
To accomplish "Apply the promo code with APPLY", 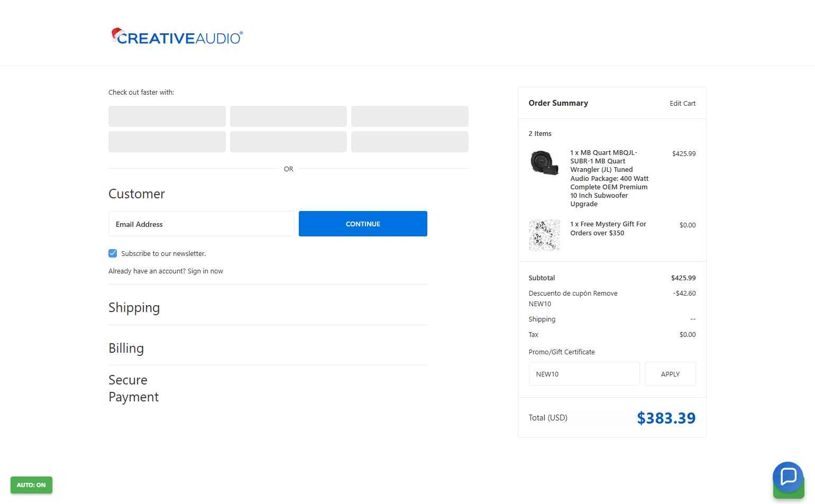I will pos(670,374).
